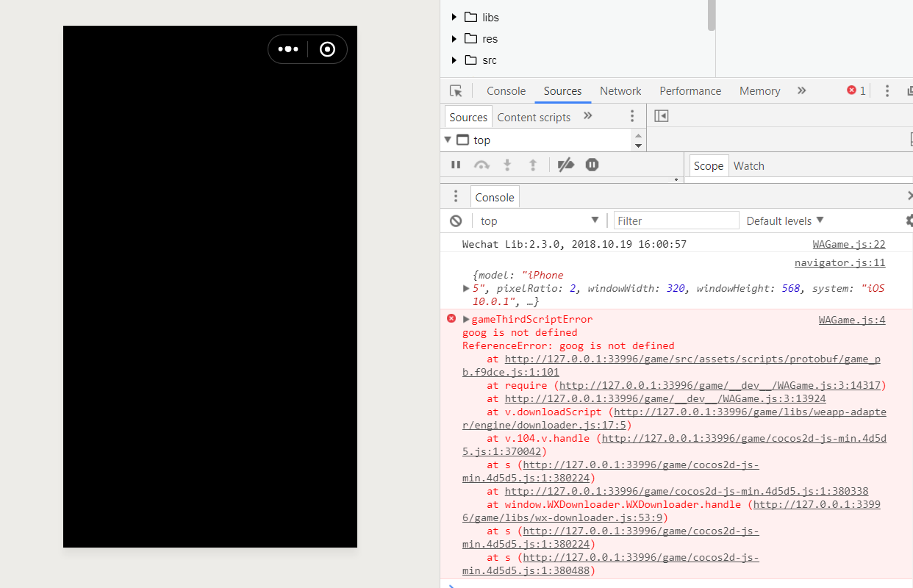
Task: Expand the logged iPhone model object
Action: [466, 288]
